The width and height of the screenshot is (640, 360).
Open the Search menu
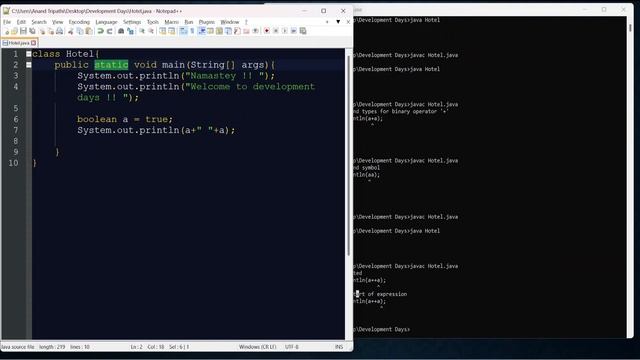click(39, 22)
